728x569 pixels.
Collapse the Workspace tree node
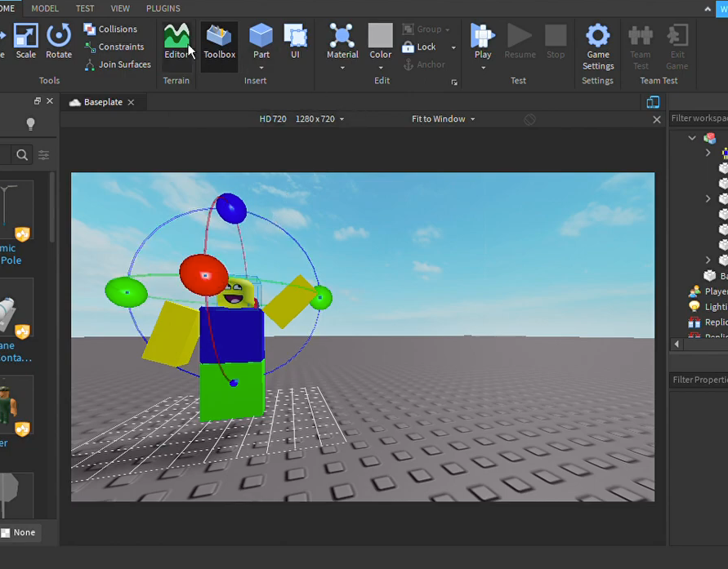point(692,138)
